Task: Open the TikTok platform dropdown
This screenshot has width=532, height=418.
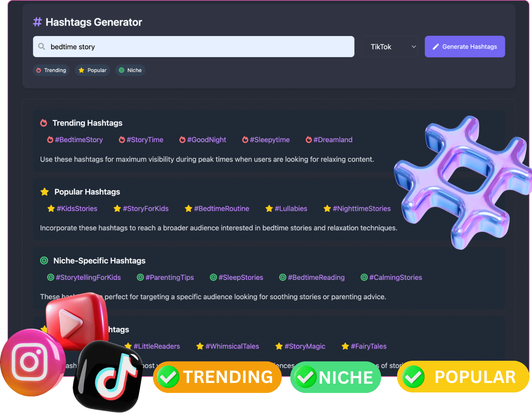Action: pyautogui.click(x=389, y=47)
